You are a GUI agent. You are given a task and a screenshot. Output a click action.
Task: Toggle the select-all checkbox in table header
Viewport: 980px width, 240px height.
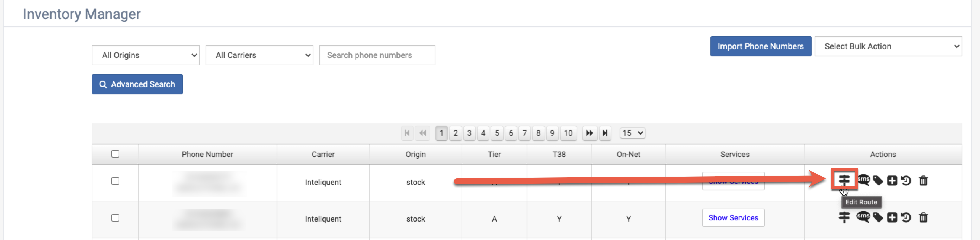pyautogui.click(x=115, y=154)
